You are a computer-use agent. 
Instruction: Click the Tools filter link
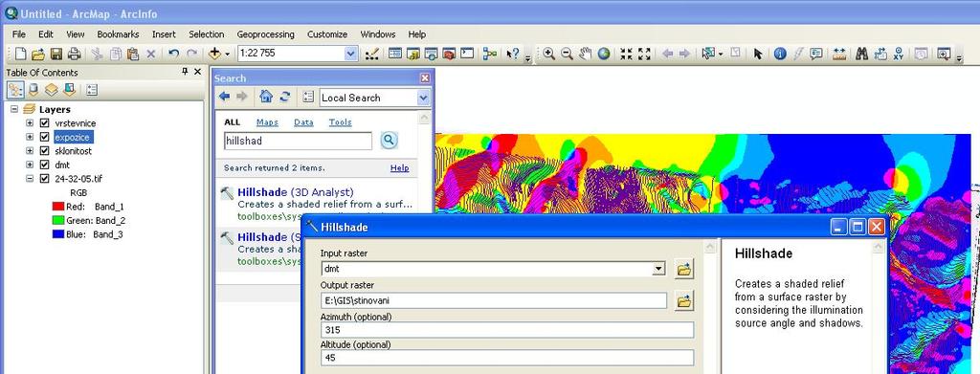[x=341, y=122]
